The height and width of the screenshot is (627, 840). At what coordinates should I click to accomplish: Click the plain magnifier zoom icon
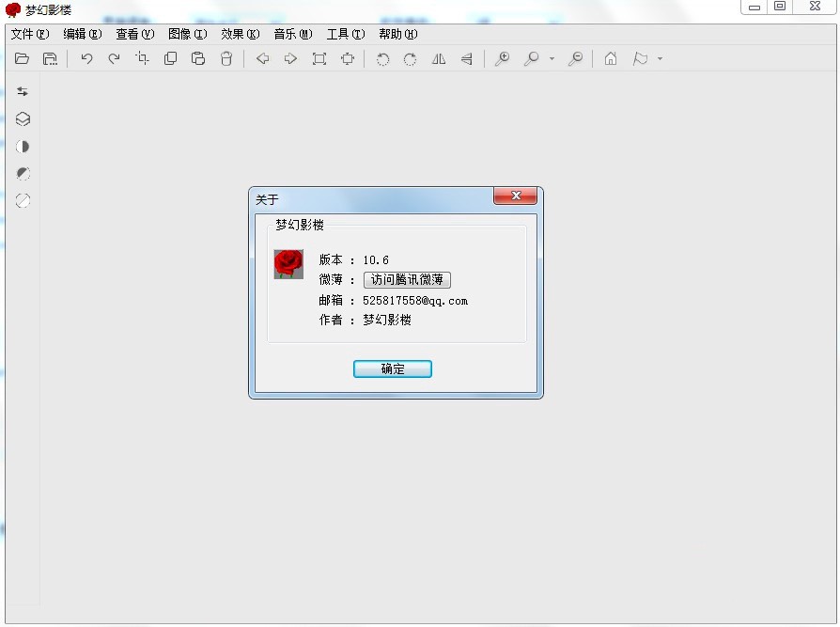pyautogui.click(x=531, y=58)
